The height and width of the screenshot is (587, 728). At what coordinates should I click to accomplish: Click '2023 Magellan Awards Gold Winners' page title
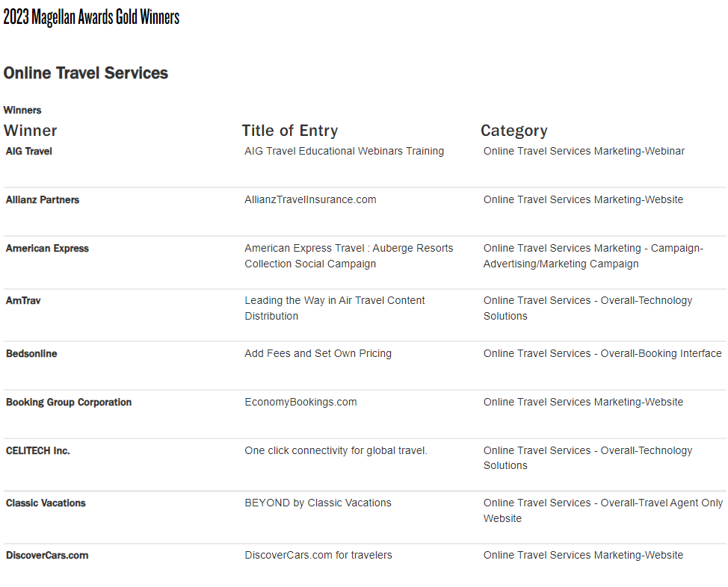91,17
